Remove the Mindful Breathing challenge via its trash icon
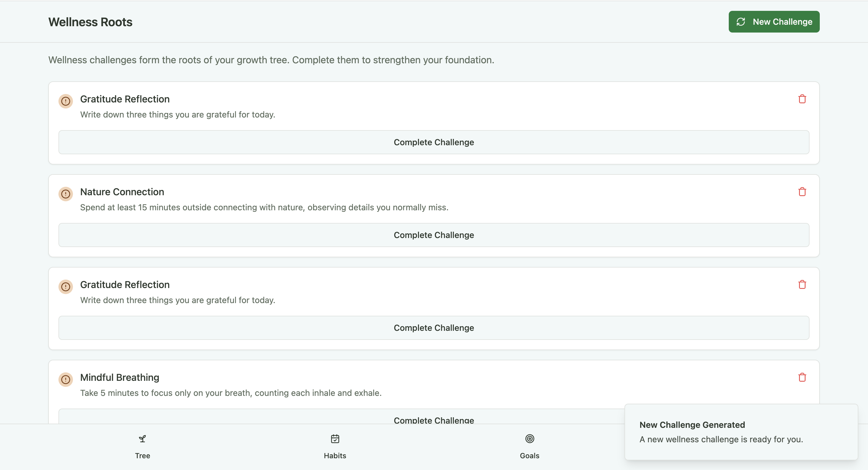This screenshot has height=470, width=868. coord(802,377)
